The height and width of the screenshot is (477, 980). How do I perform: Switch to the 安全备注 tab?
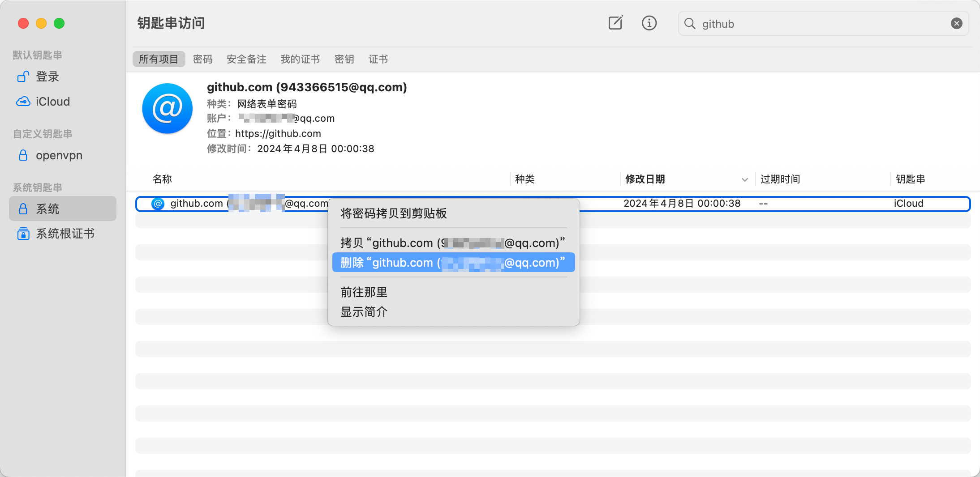pyautogui.click(x=246, y=59)
